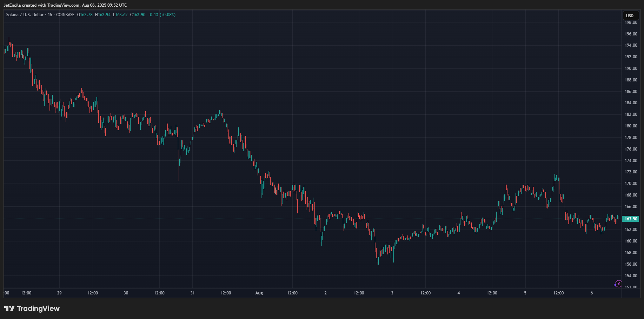Click the high value H163.94

[103, 15]
